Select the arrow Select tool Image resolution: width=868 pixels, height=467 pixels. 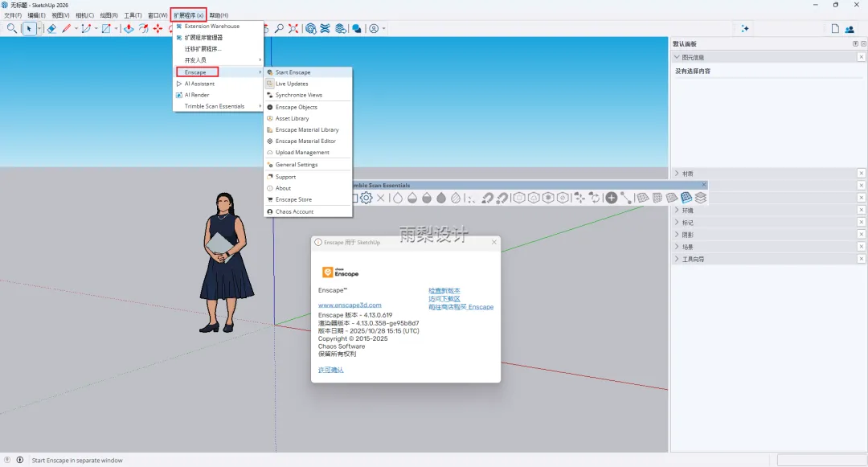[30, 28]
